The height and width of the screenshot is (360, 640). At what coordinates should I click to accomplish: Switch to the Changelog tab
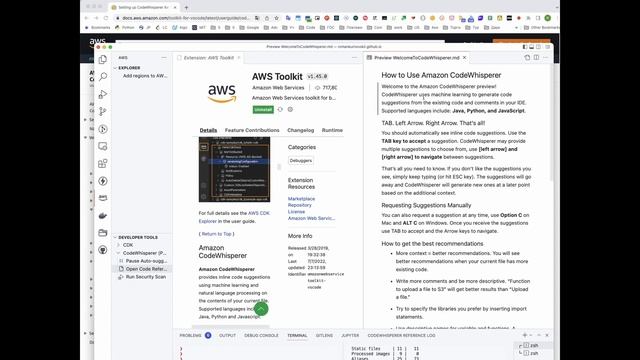coord(300,130)
